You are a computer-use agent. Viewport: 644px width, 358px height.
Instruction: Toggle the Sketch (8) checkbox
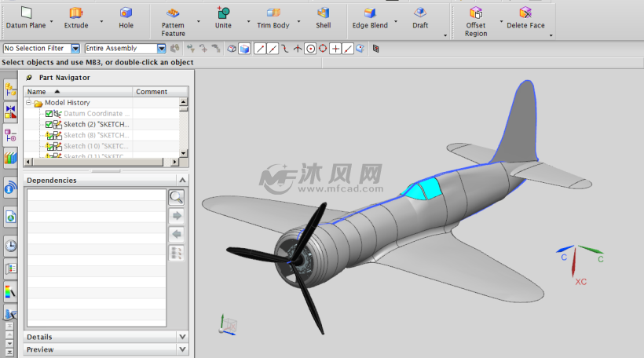(x=49, y=136)
